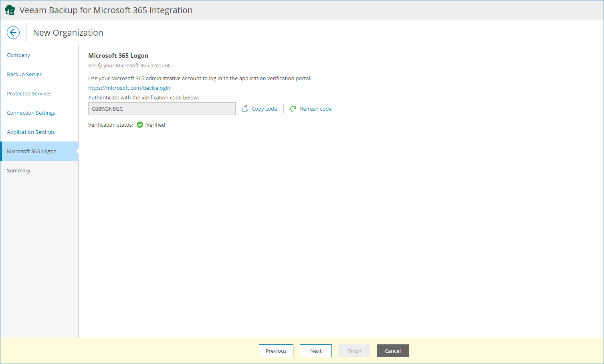Click the New Organization title
The height and width of the screenshot is (364, 604).
(x=68, y=32)
